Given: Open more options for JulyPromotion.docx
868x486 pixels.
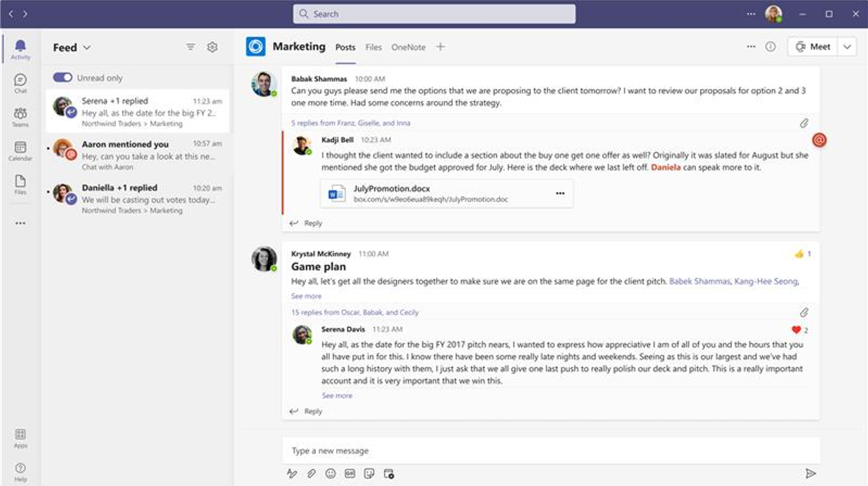Looking at the screenshot, I should [x=559, y=193].
